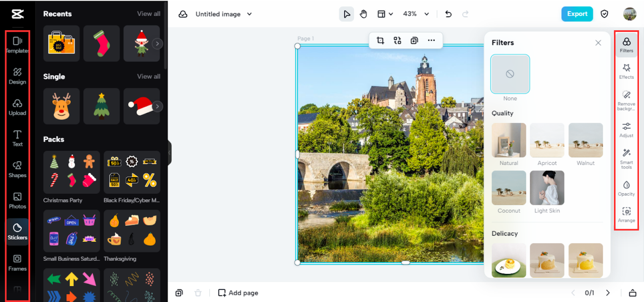
Task: Select the castle photo on canvas
Action: coord(390,154)
